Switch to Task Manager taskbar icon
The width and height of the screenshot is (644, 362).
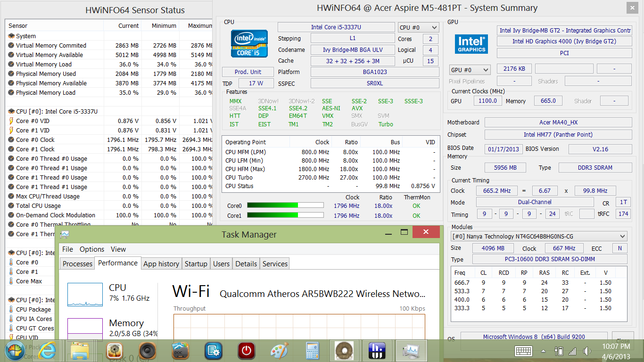(x=412, y=351)
